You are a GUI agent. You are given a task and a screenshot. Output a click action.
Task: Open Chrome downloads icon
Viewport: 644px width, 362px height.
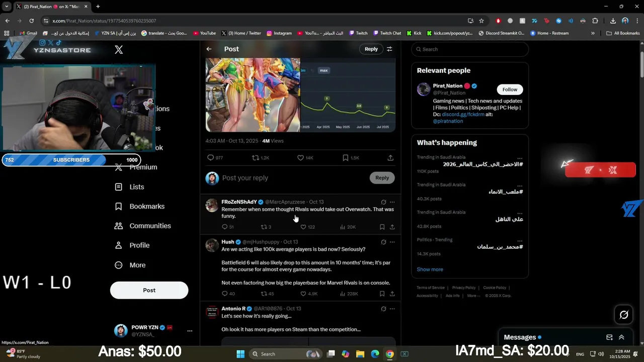pos(613,21)
